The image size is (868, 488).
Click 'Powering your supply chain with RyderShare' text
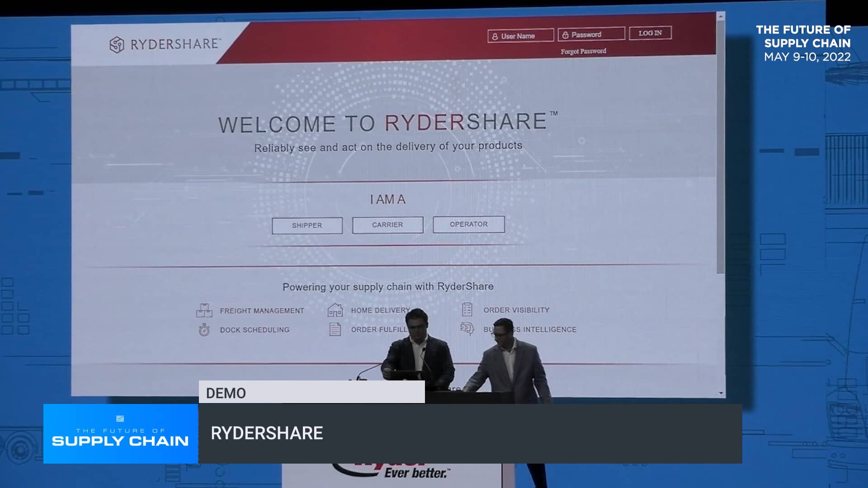pyautogui.click(x=388, y=286)
